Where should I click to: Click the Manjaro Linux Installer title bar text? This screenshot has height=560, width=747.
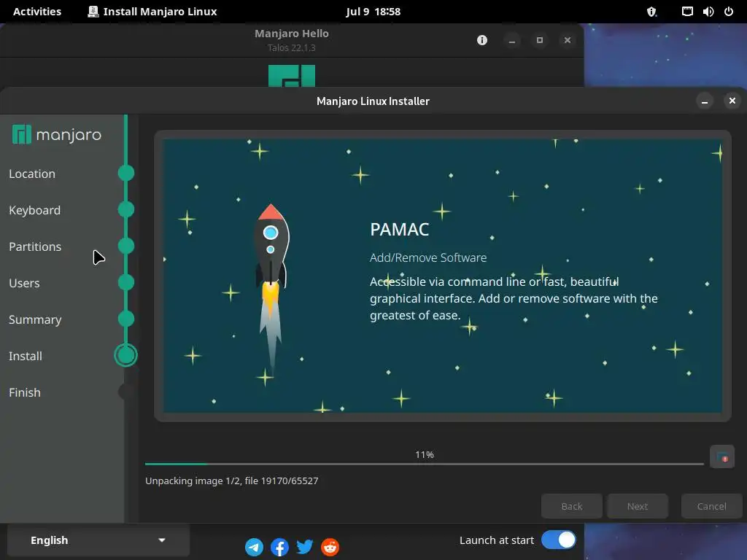coord(373,101)
